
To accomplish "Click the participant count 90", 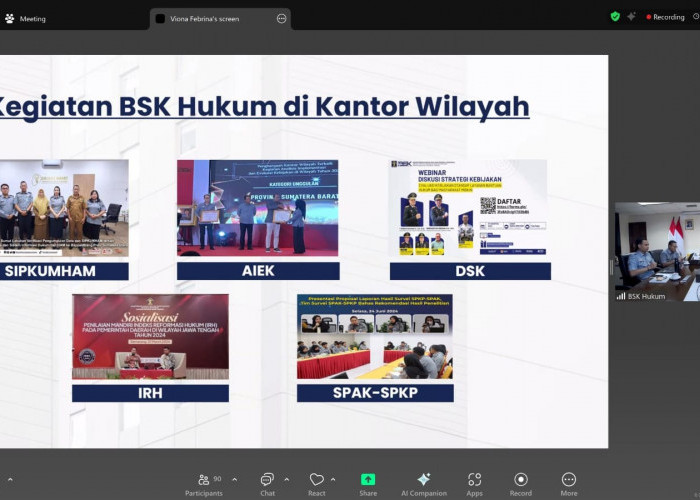I will tap(217, 479).
